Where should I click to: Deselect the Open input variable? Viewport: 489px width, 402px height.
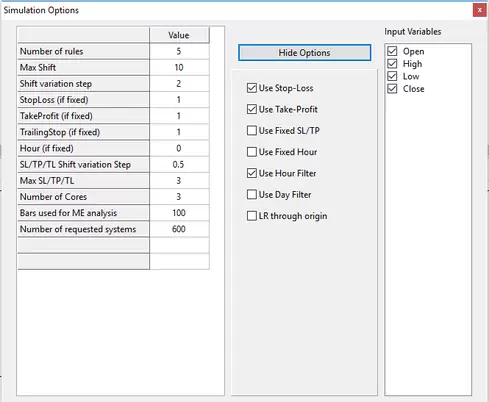392,51
